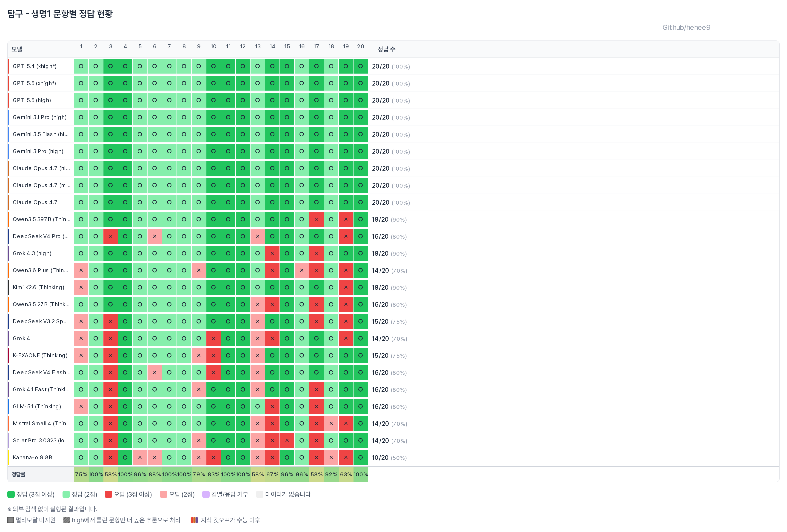The height and width of the screenshot is (532, 787).
Task: Click the 67% accuracy cell under question 14
Action: pos(272,475)
